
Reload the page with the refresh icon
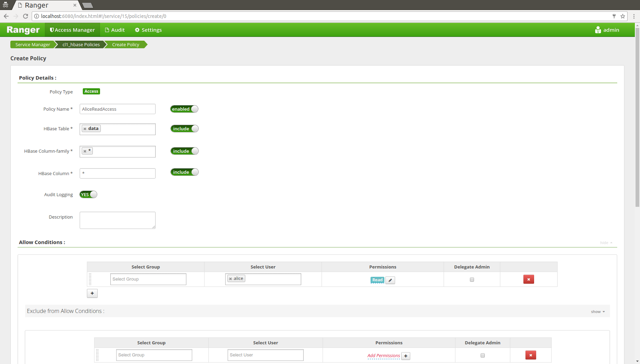coord(25,16)
